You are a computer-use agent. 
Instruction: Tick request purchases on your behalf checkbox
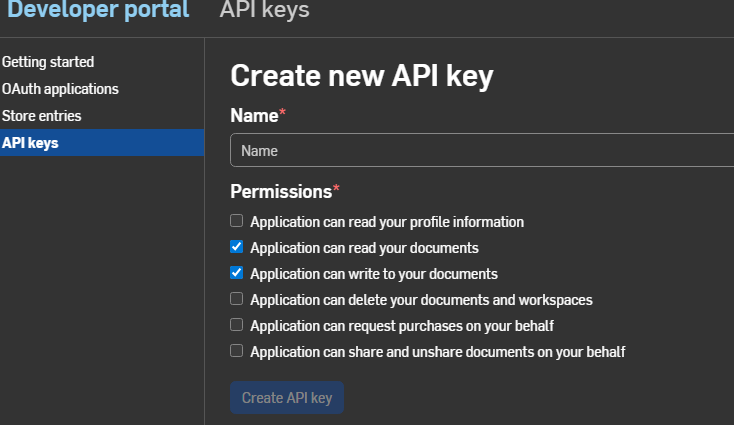click(236, 325)
